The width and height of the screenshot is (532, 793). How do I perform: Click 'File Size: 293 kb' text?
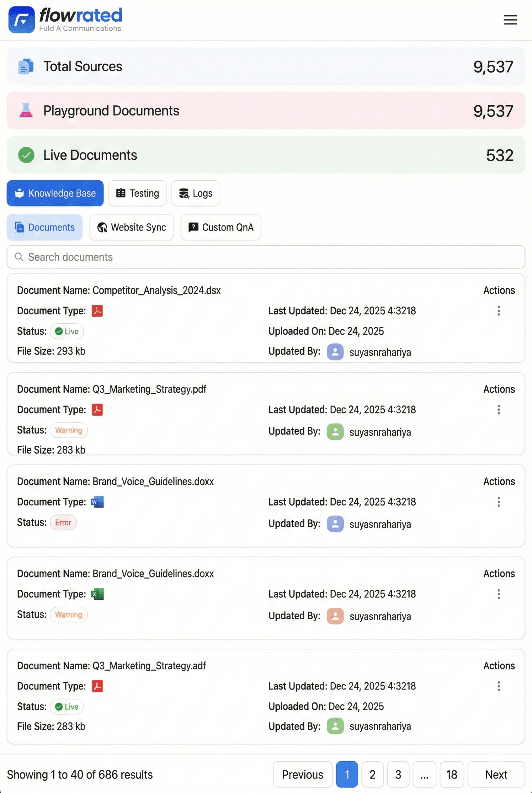pyautogui.click(x=51, y=351)
